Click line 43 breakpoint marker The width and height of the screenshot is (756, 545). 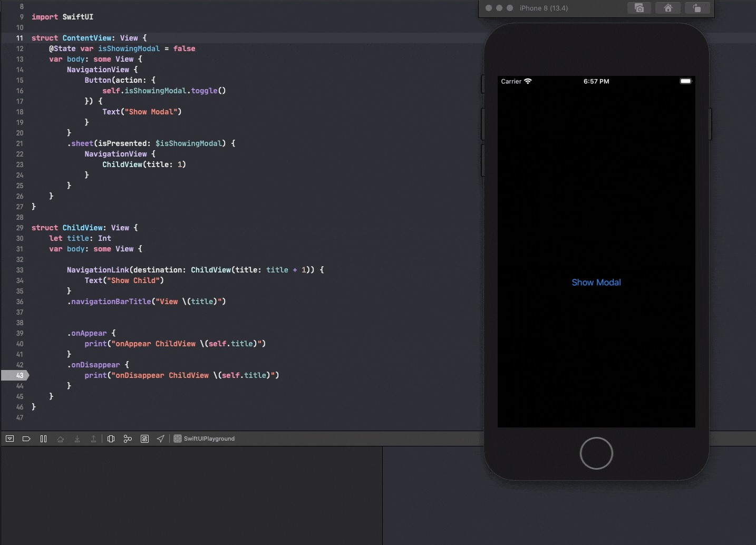15,375
